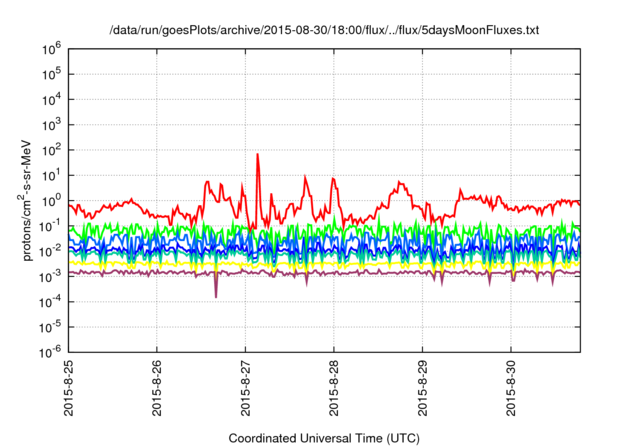Select the '2015-8-26' x-axis date label

coord(157,387)
